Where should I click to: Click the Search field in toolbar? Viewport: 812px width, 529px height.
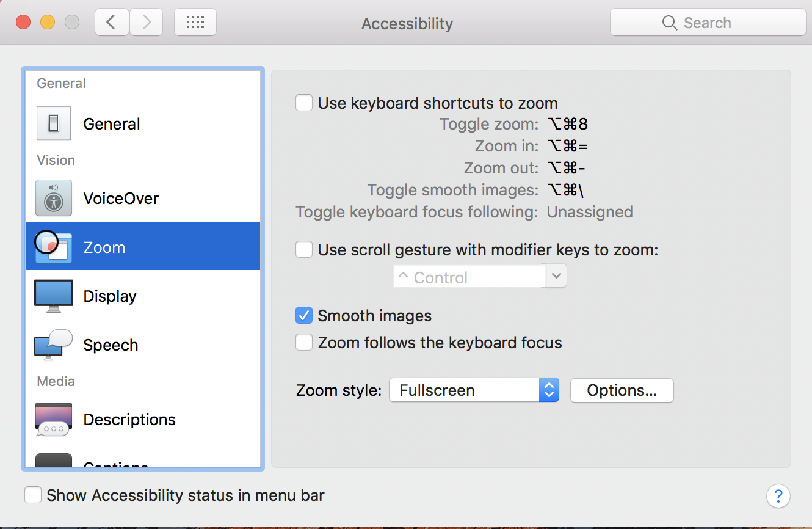708,23
